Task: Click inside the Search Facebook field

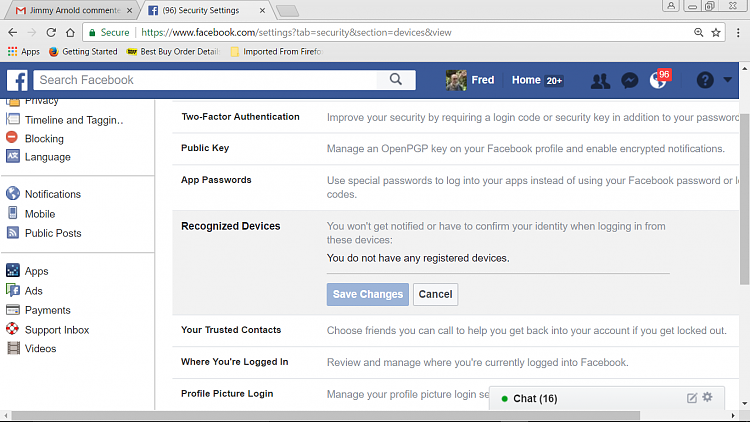Action: pos(206,80)
